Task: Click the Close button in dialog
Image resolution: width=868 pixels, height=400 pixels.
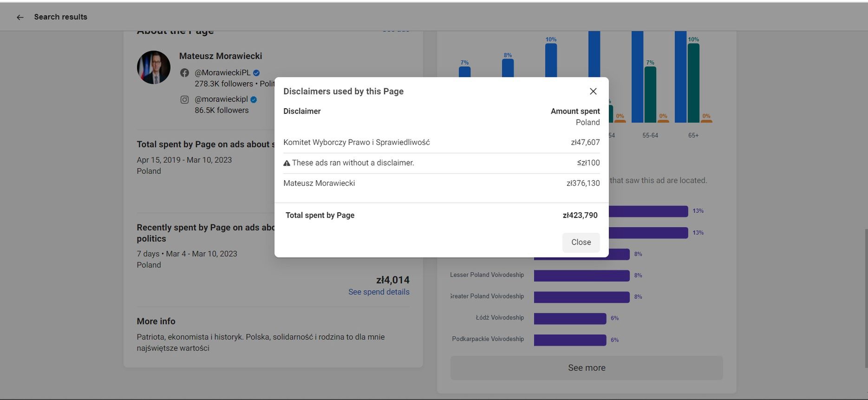Action: pos(581,243)
